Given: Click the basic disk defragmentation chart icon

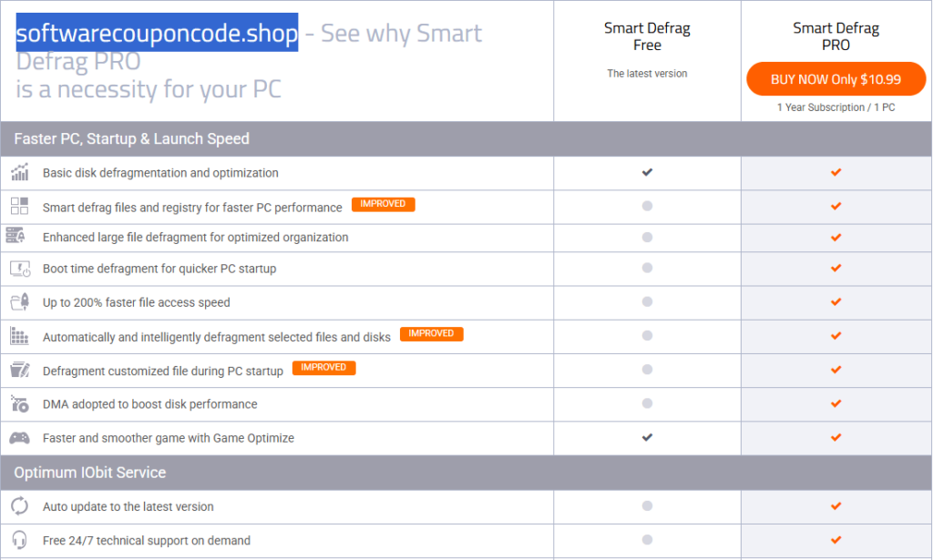Looking at the screenshot, I should [x=20, y=172].
